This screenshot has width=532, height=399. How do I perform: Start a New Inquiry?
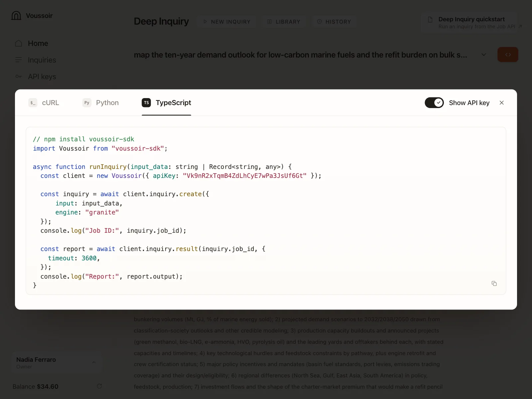click(227, 22)
